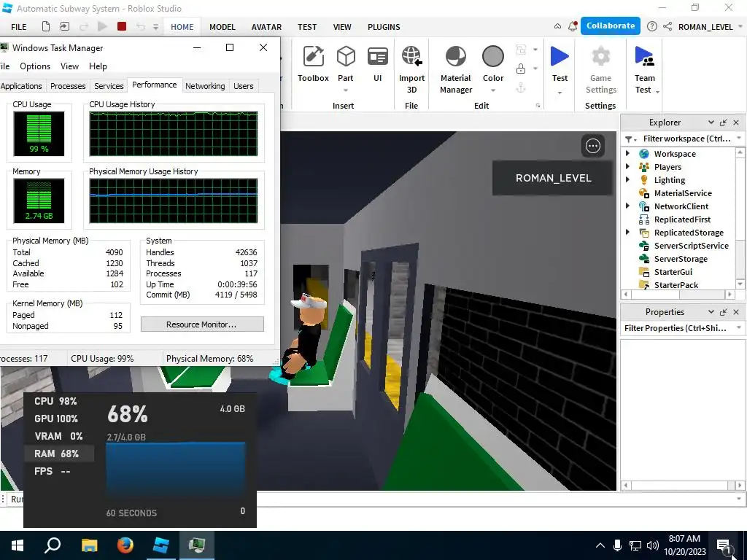Open File Explorer from the taskbar
Screen dimensions: 747x560
89,545
